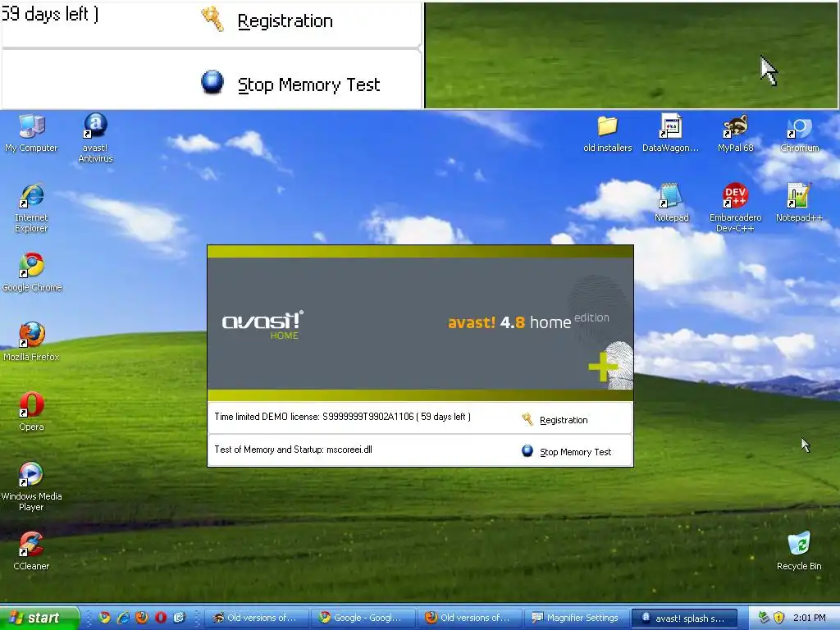
Task: Select the old installers folder
Action: 608,134
